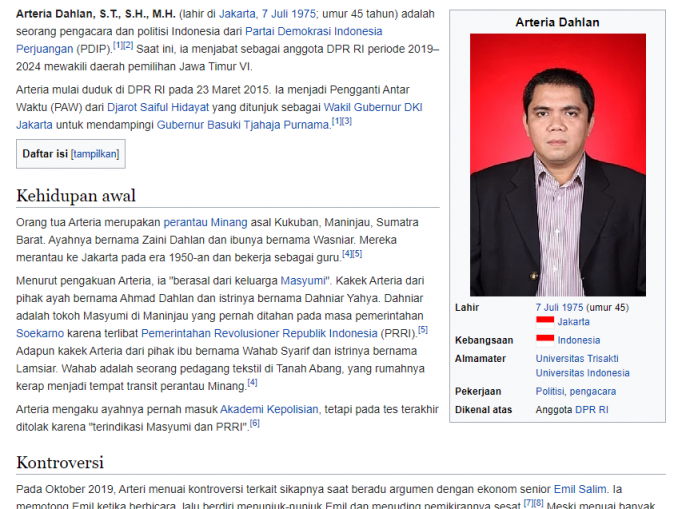Open the Indonesia link in Kebangsaan row

coord(579,340)
